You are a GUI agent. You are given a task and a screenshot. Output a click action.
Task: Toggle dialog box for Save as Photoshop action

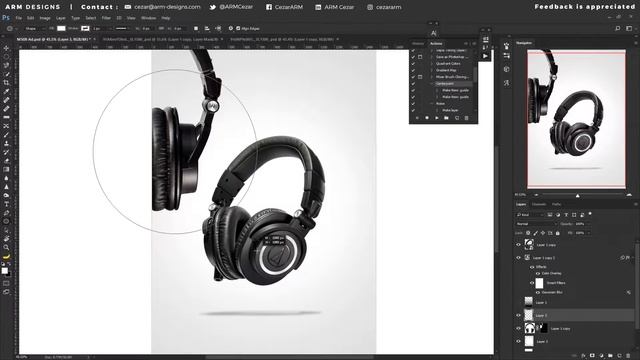click(x=420, y=57)
